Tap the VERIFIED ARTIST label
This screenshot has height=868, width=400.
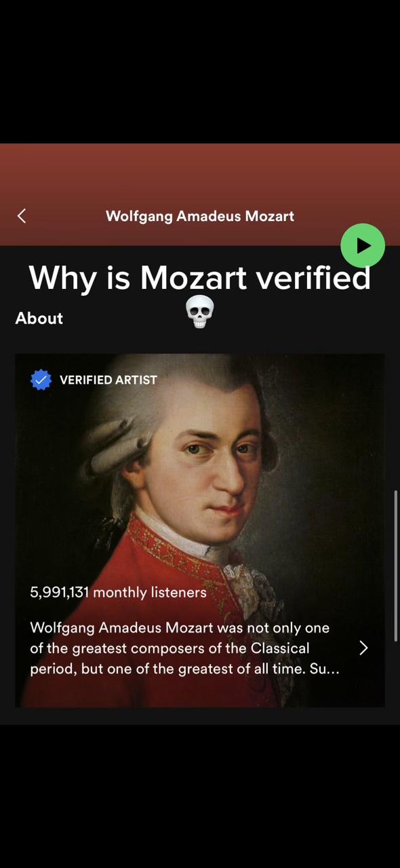pos(108,380)
